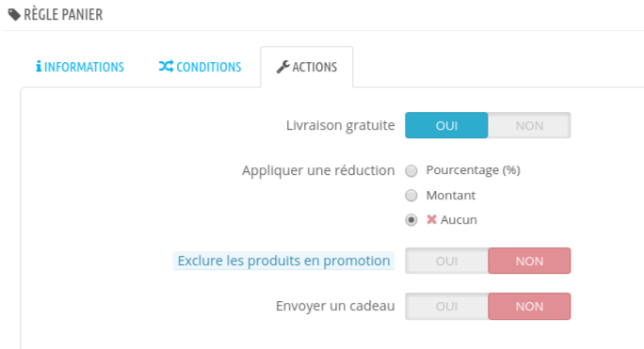Click NON for Exclure les produits en promotion

(529, 261)
